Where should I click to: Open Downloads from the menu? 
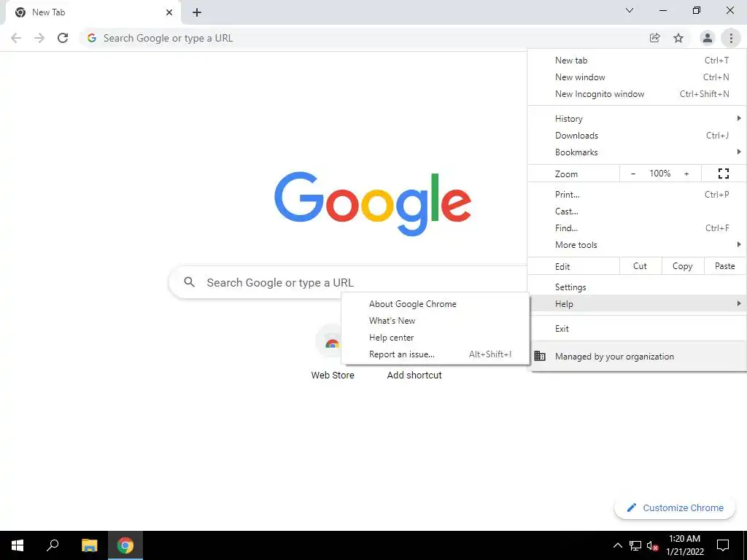637,135
